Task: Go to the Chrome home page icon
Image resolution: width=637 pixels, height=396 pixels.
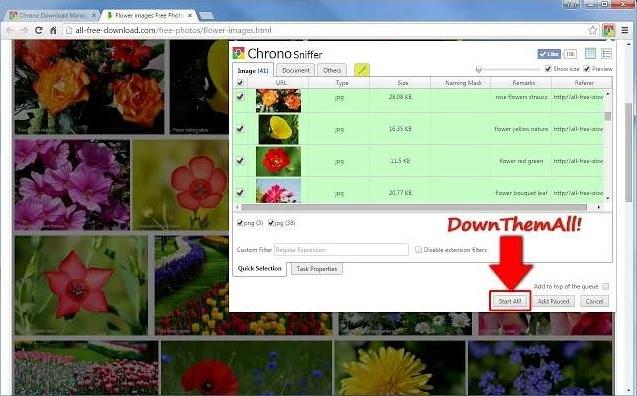Action: pos(53,30)
